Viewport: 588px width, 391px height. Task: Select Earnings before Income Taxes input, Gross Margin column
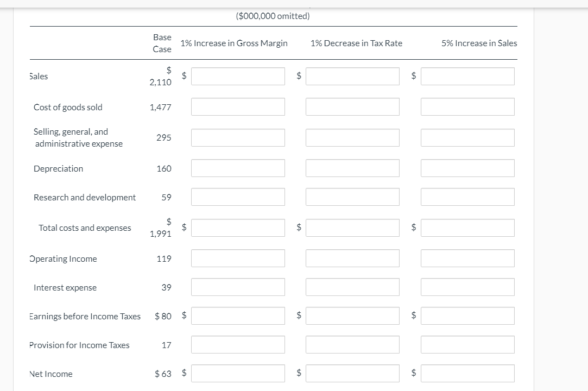[238, 316]
